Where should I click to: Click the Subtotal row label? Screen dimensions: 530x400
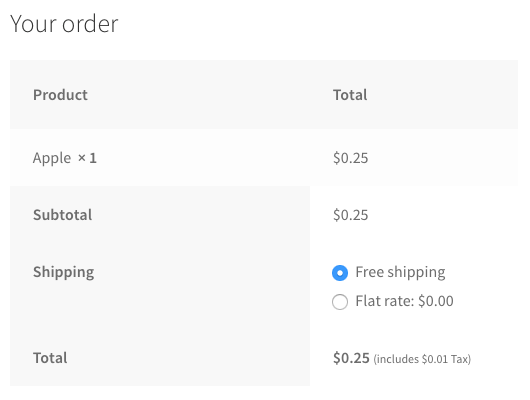(63, 215)
